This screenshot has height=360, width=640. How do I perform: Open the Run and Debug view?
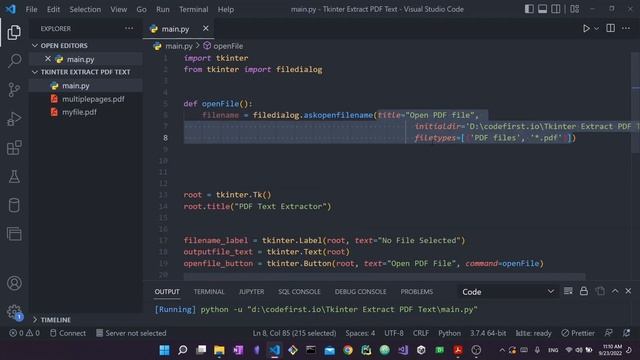pos(14,119)
